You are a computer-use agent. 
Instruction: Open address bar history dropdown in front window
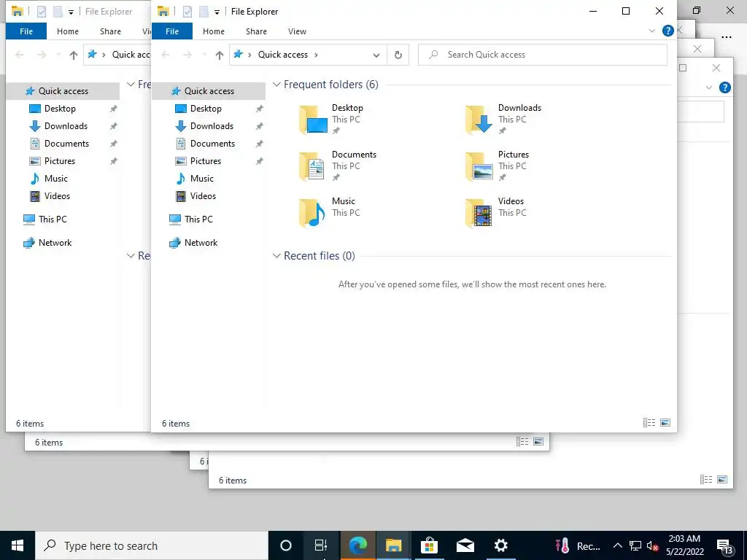(376, 55)
